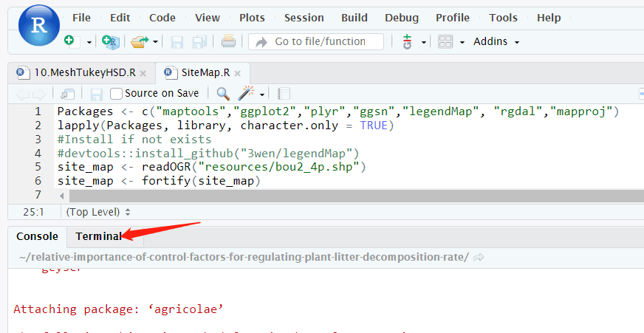Open the Plots menu
Screen dimensions: 644x333
(252, 18)
